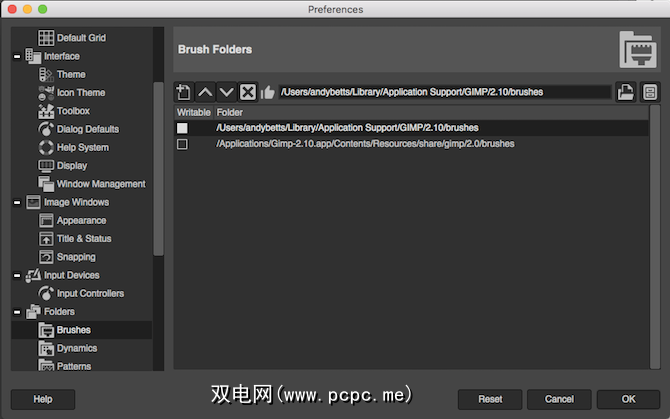670x419 pixels.
Task: Open the Dialog Defaults preferences page
Action: click(x=88, y=129)
